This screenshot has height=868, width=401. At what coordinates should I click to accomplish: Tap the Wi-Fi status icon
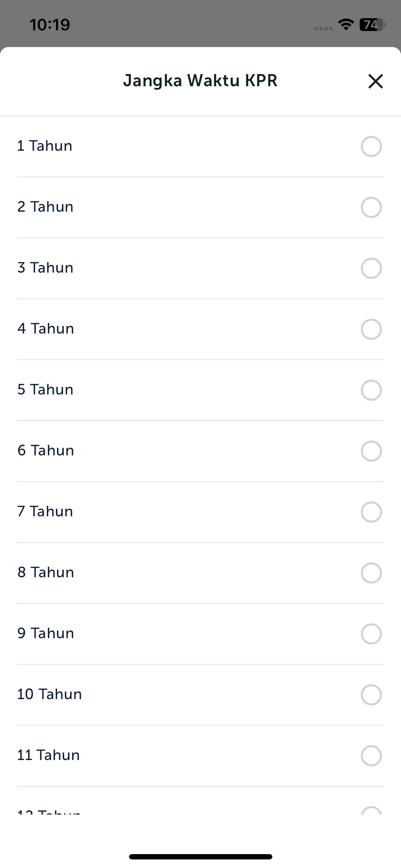[x=346, y=25]
